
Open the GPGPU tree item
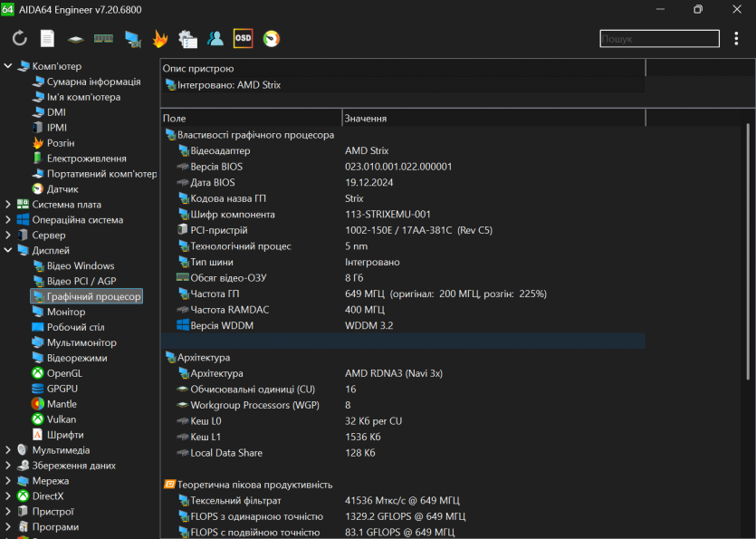62,389
